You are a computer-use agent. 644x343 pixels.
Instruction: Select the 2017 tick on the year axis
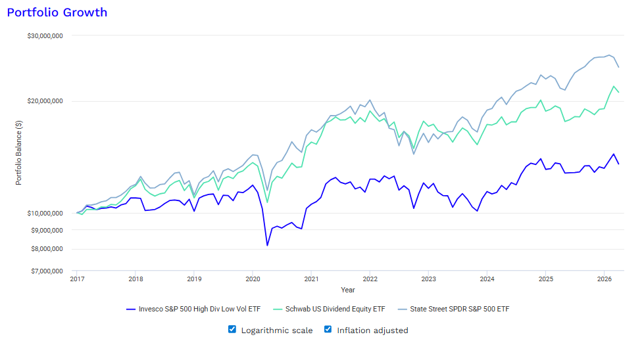point(76,279)
